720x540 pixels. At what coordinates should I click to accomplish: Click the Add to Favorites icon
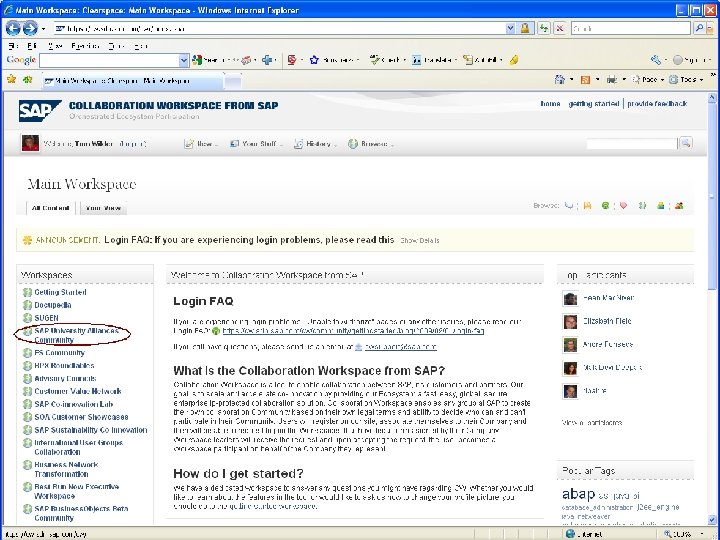(x=28, y=79)
